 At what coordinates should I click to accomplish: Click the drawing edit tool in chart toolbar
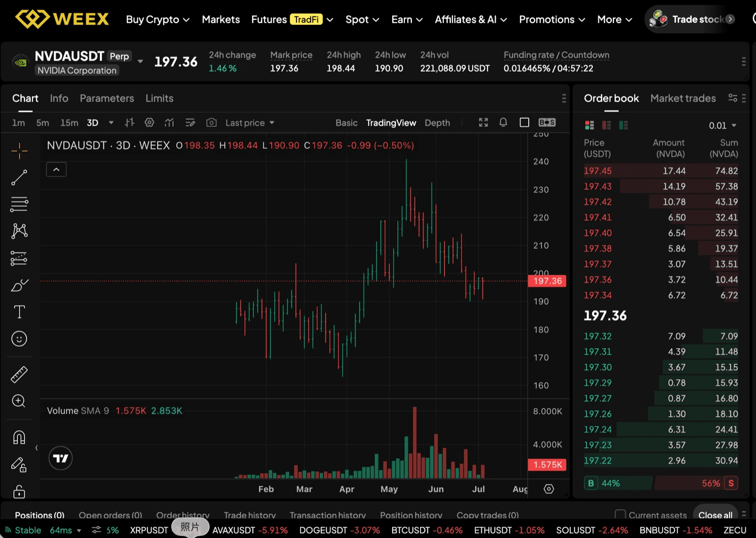pyautogui.click(x=190, y=122)
